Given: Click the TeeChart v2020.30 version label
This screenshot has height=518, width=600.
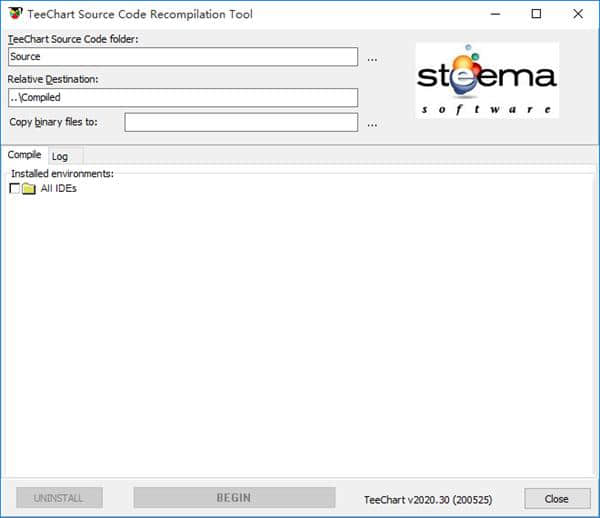Looking at the screenshot, I should 428,500.
